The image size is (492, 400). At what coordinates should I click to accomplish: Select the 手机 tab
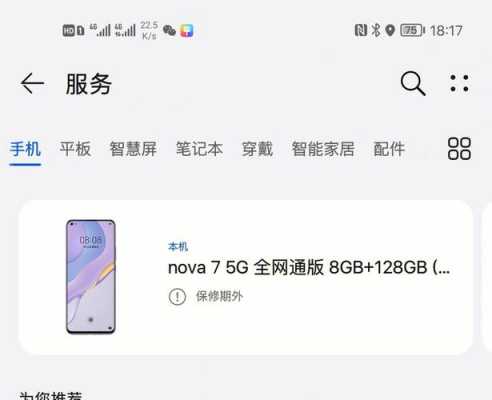(x=25, y=149)
